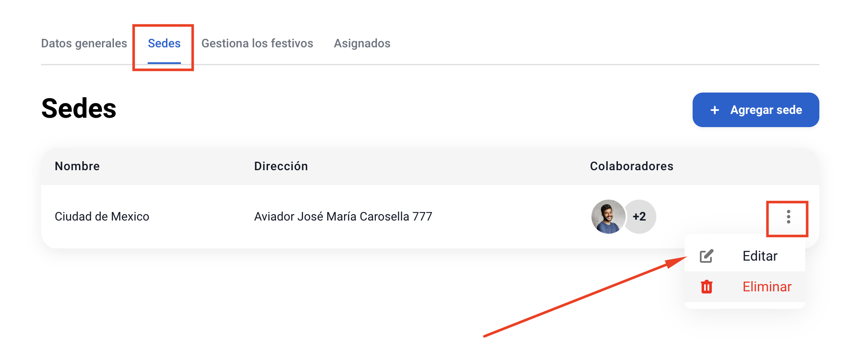Click the pencil edit icon in the popup
Screen dimensions: 868x360
click(x=706, y=256)
